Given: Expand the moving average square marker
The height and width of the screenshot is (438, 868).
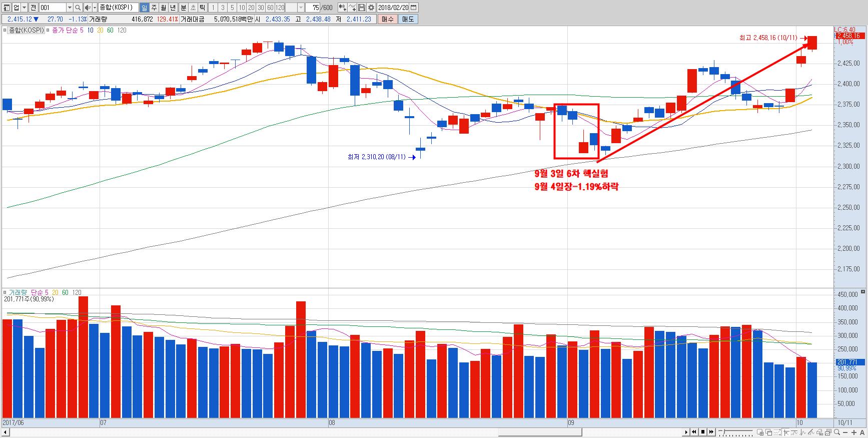Looking at the screenshot, I should click(x=49, y=30).
